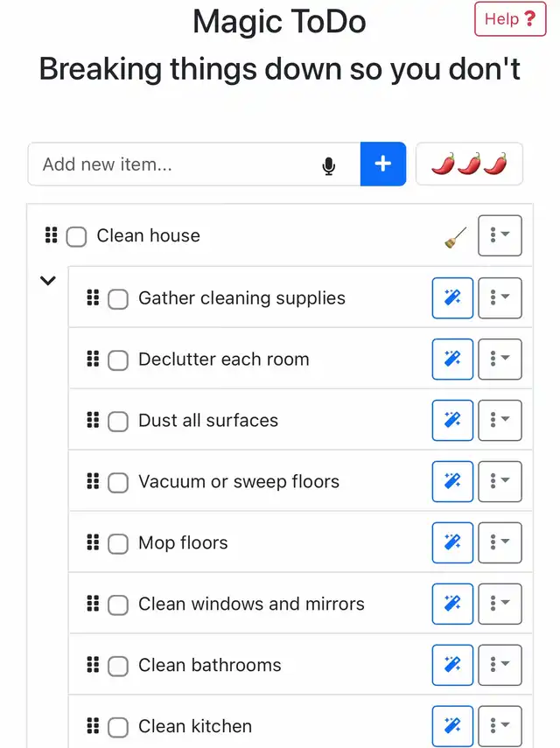Screen dimensions: 560x748
Task: Open the options menu for Clean kitchen
Action: point(500,726)
